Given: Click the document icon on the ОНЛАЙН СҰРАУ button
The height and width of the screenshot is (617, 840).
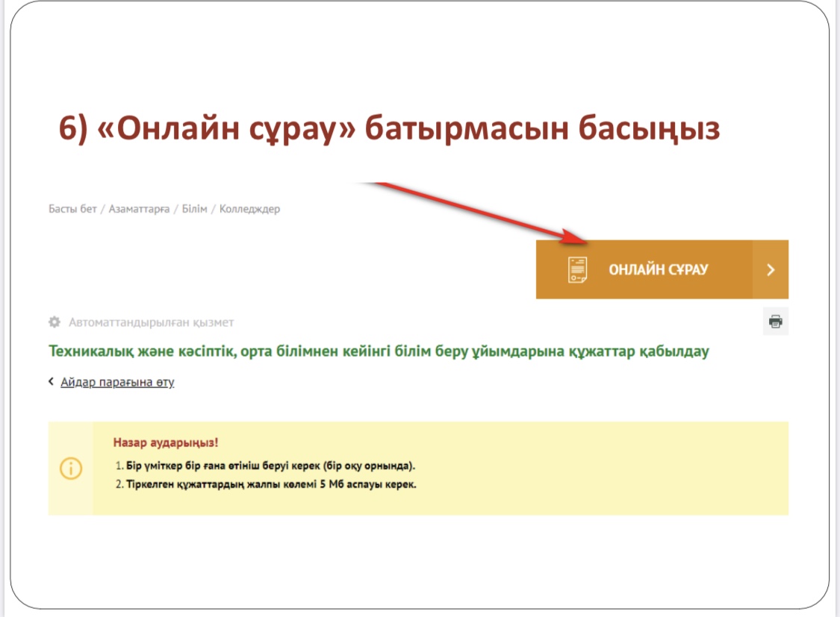Looking at the screenshot, I should pos(577,269).
